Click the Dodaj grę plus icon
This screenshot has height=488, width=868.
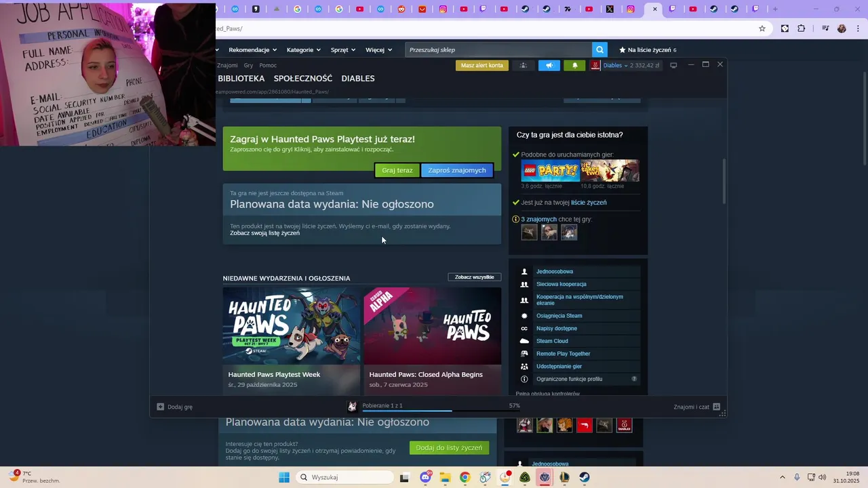[x=160, y=407]
